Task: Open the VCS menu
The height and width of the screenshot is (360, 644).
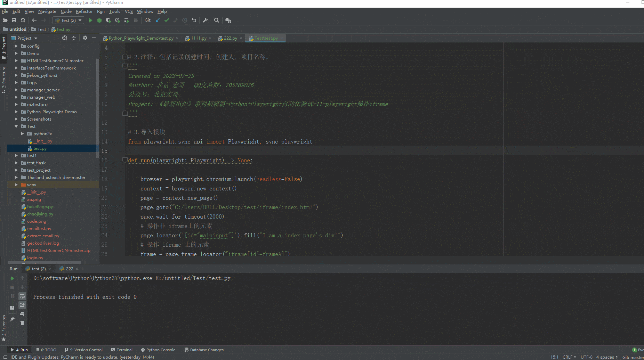Action: click(128, 11)
